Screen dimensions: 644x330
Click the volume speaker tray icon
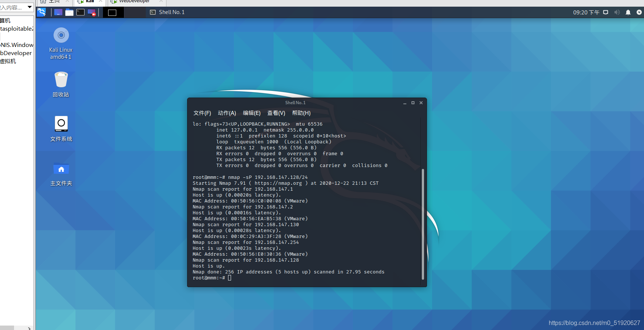[x=617, y=12]
